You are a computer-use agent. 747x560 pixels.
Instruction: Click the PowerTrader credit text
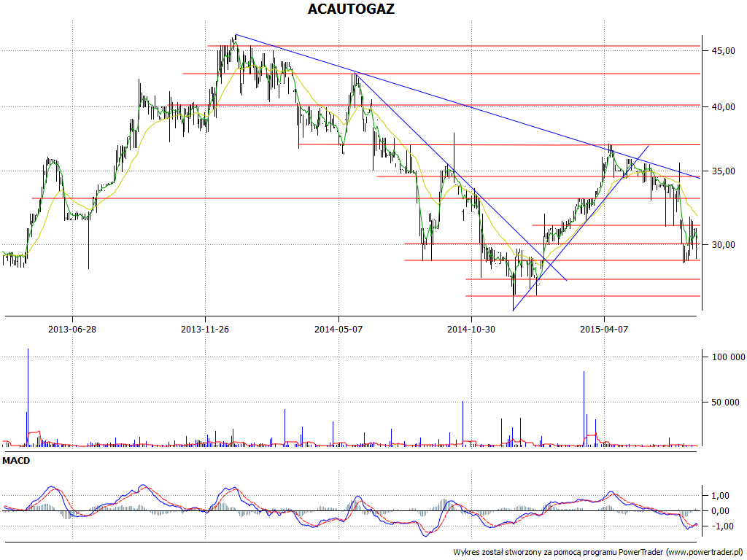[x=599, y=553]
